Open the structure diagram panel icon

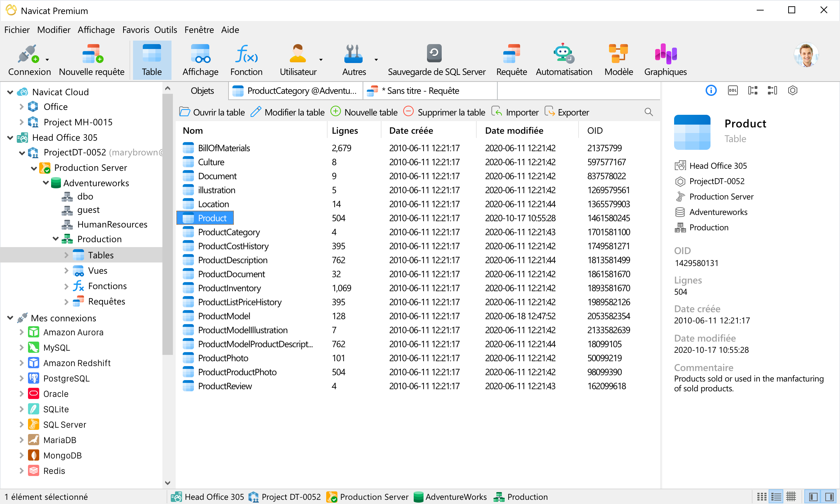pyautogui.click(x=752, y=91)
